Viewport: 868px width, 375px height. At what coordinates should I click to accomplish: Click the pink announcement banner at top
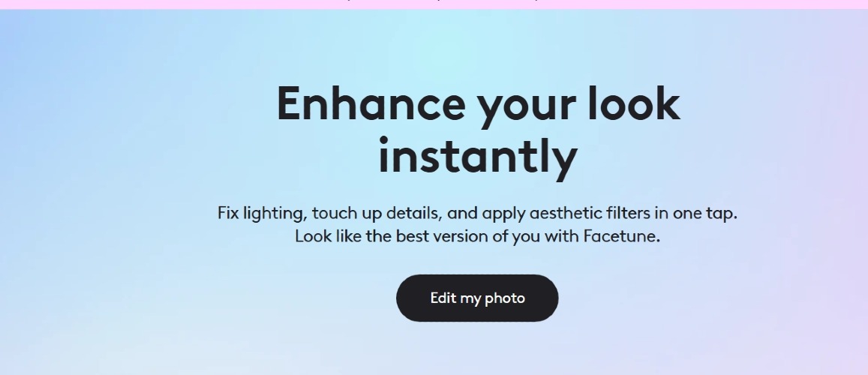pos(434,4)
